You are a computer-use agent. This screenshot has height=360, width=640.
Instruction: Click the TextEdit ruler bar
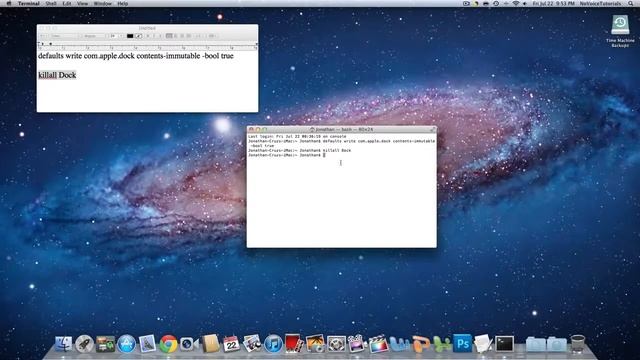click(147, 46)
